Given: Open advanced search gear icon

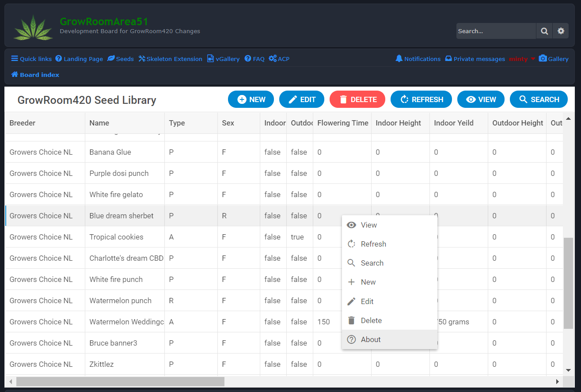Looking at the screenshot, I should coord(561,31).
